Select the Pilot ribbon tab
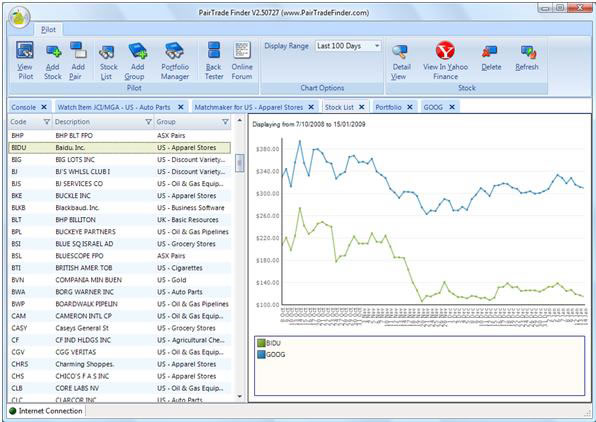596x422 pixels. pyautogui.click(x=48, y=30)
